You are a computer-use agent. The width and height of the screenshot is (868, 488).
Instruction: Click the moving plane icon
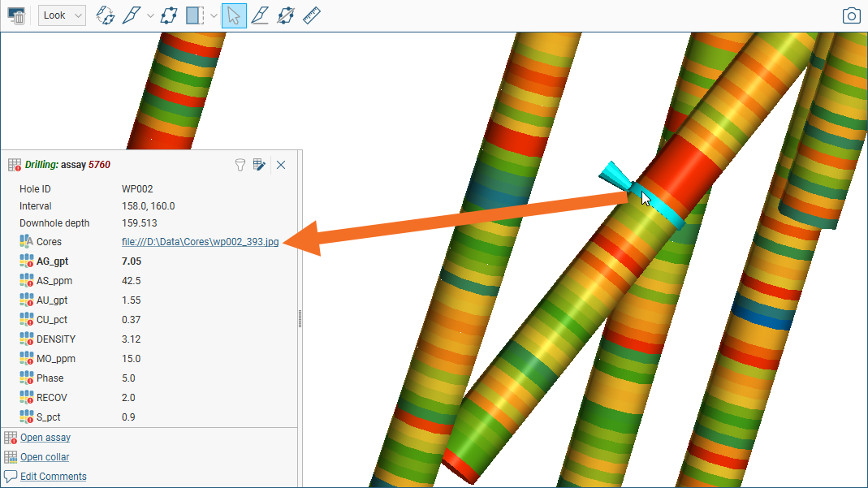pyautogui.click(x=169, y=15)
